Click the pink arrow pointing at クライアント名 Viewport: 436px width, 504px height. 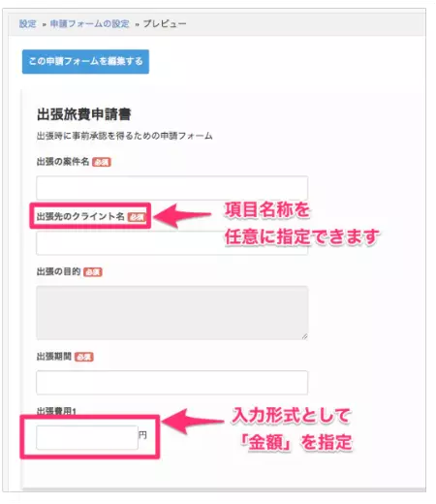pyautogui.click(x=182, y=215)
